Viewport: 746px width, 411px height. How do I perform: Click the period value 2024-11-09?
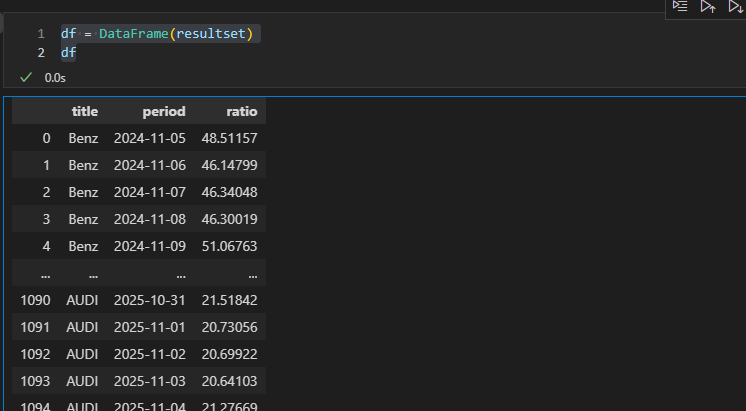pyautogui.click(x=150, y=246)
